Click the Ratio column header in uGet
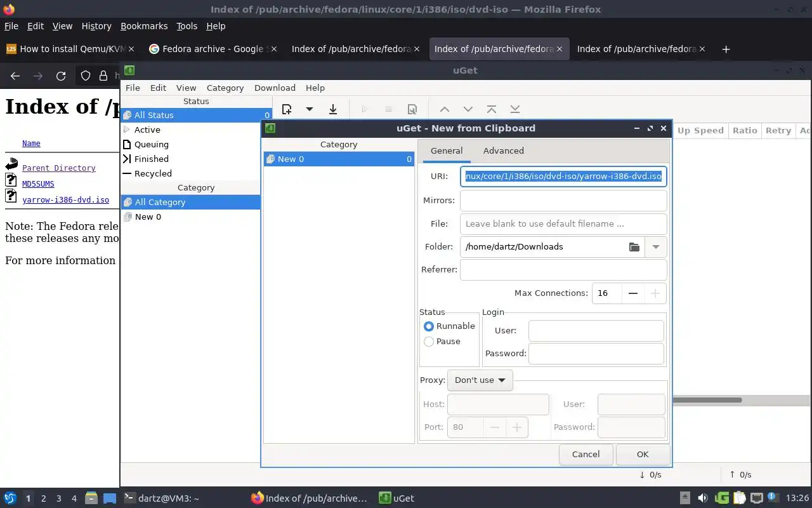 745,130
